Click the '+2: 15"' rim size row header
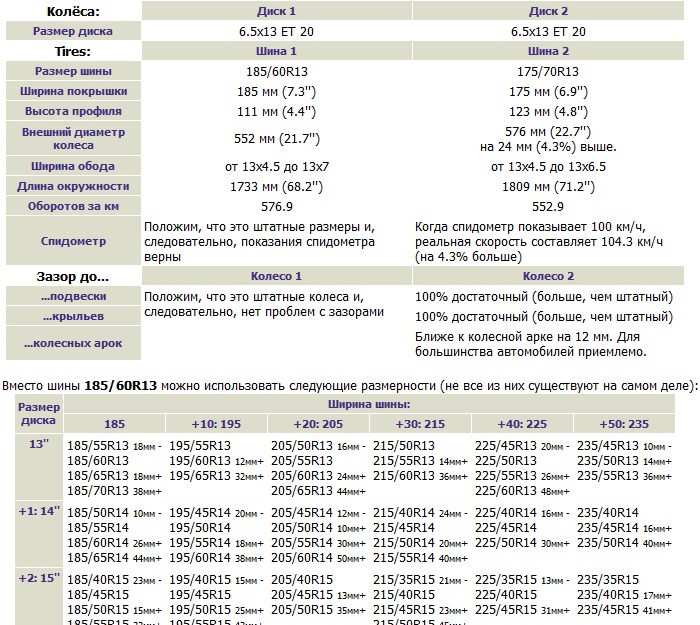700x625 pixels. [x=39, y=577]
